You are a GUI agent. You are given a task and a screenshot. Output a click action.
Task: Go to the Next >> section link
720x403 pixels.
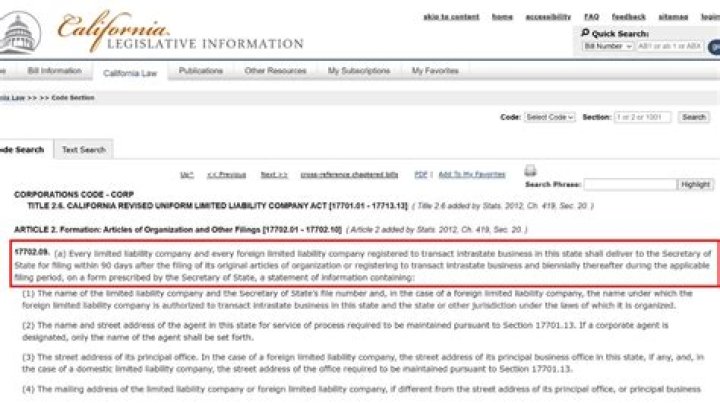pos(274,174)
